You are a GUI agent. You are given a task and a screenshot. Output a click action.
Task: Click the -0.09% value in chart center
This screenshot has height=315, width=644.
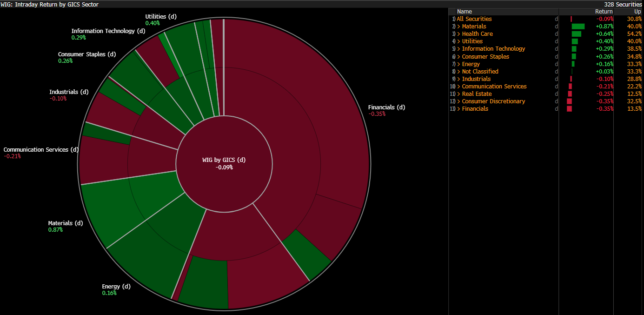tap(224, 167)
